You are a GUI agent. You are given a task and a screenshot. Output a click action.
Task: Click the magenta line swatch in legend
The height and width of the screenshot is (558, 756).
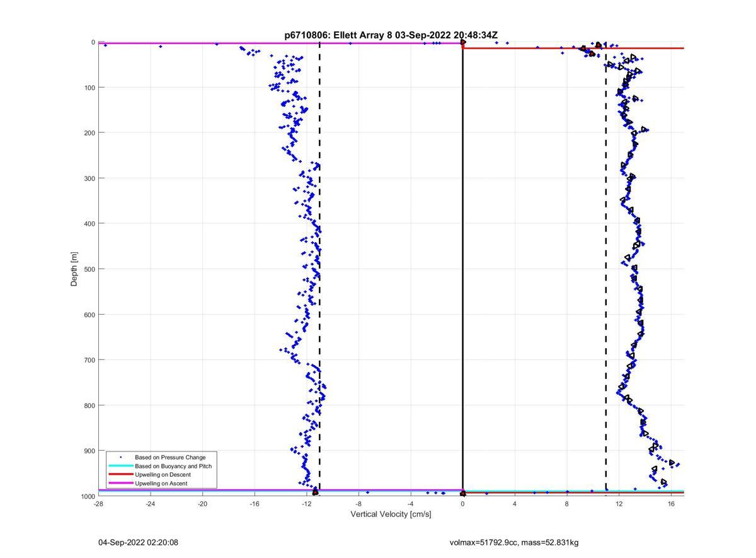[x=121, y=484]
